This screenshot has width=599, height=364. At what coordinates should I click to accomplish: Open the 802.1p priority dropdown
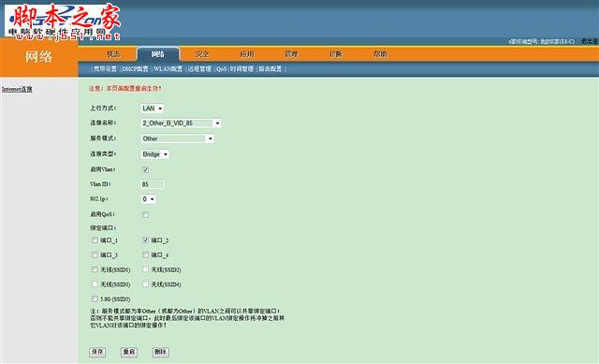(148, 199)
